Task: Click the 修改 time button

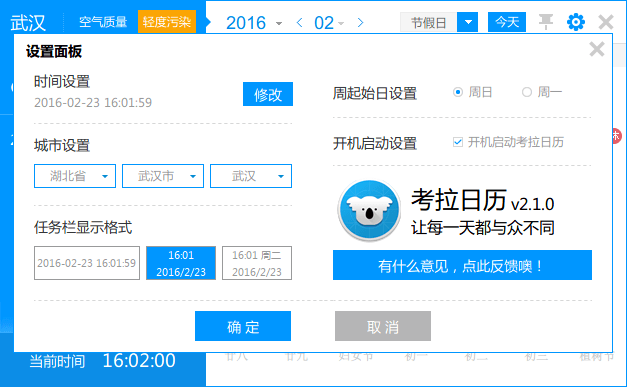Action: coord(268,94)
